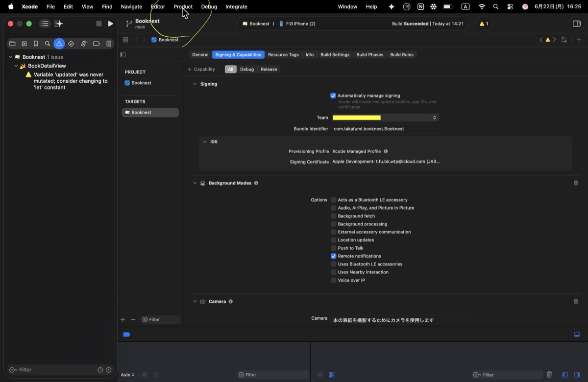Screen dimensions: 588x382
Task: Toggle the navigator list view button
Action: click(45, 24)
